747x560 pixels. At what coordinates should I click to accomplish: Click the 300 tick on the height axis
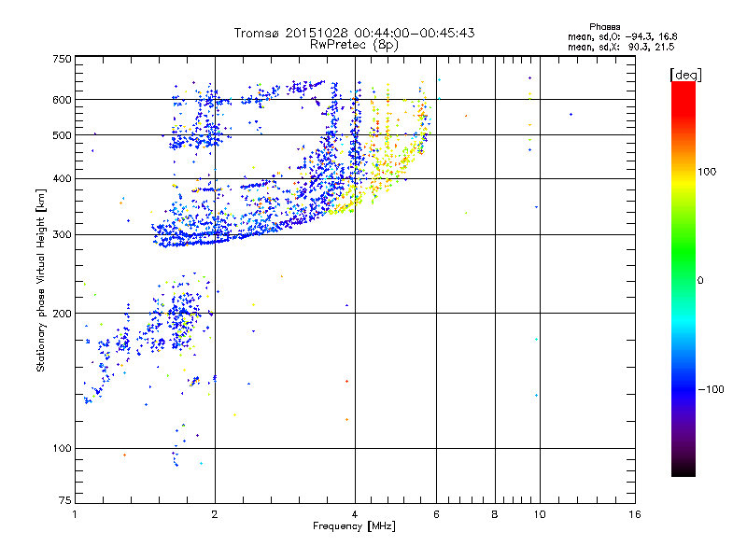(62, 235)
